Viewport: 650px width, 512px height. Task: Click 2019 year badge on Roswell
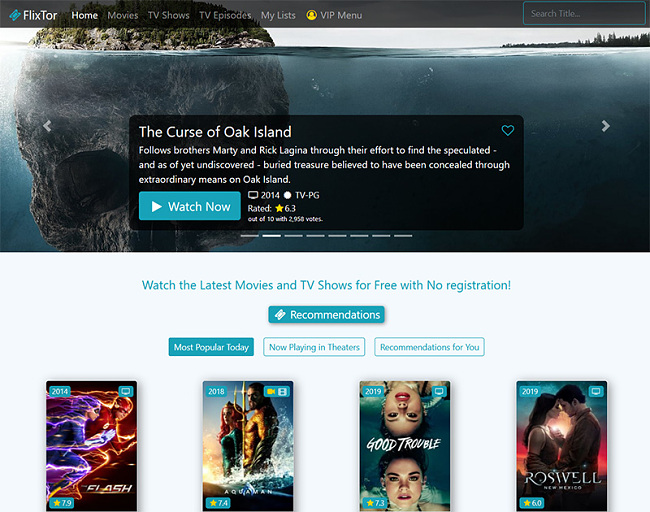pyautogui.click(x=530, y=391)
